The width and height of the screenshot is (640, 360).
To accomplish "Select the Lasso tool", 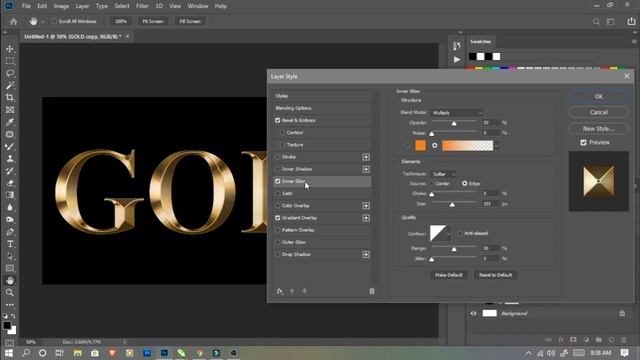I will 10,73.
